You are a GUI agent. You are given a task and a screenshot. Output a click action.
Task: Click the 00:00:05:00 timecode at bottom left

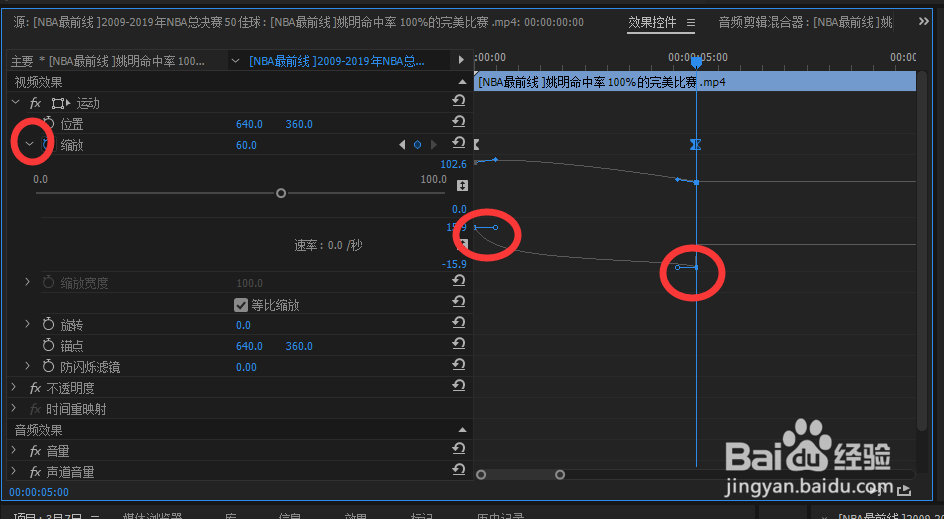pyautogui.click(x=39, y=492)
